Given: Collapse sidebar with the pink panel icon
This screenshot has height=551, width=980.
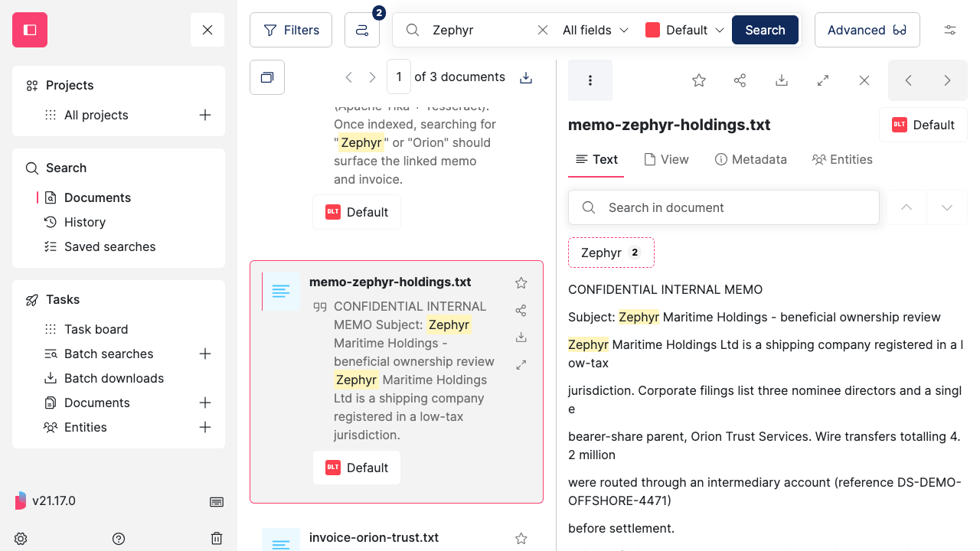Looking at the screenshot, I should click(x=30, y=30).
